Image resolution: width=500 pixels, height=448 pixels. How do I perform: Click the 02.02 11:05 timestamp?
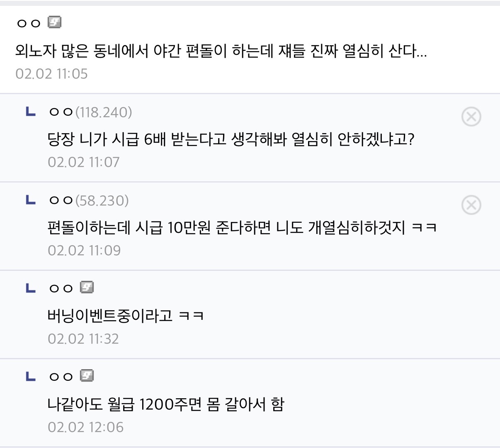click(51, 74)
